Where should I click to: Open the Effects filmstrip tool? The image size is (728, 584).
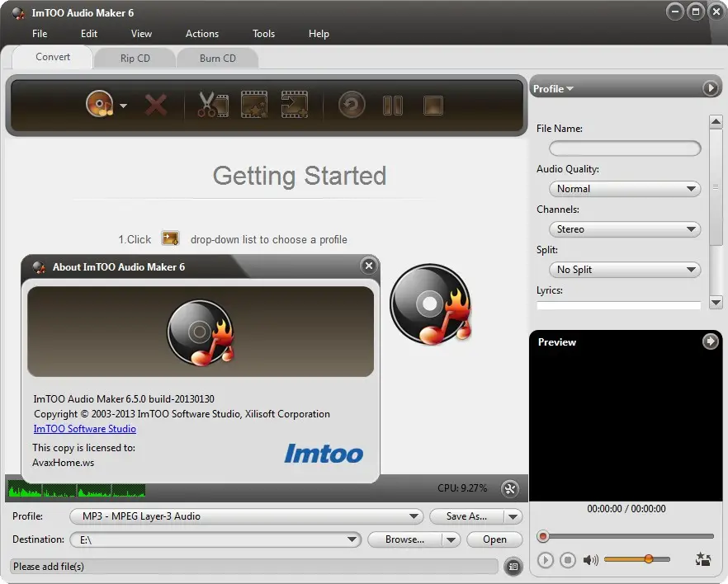click(x=254, y=105)
